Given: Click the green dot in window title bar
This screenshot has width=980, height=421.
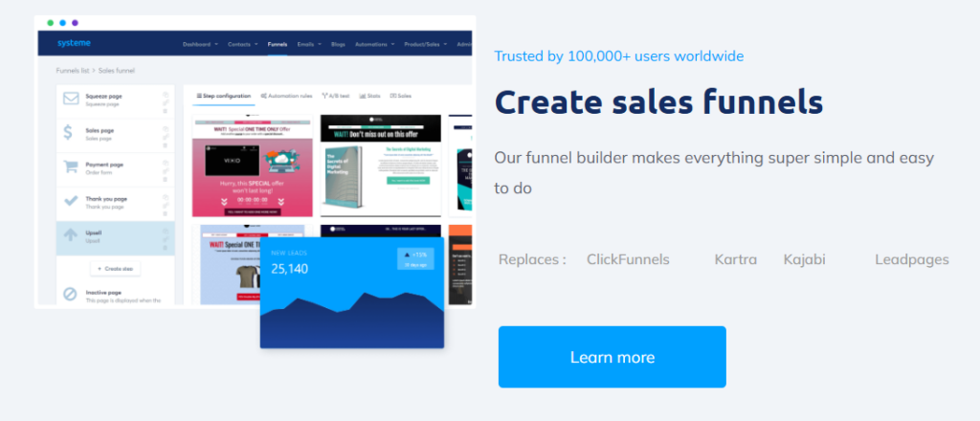Looking at the screenshot, I should (x=50, y=23).
